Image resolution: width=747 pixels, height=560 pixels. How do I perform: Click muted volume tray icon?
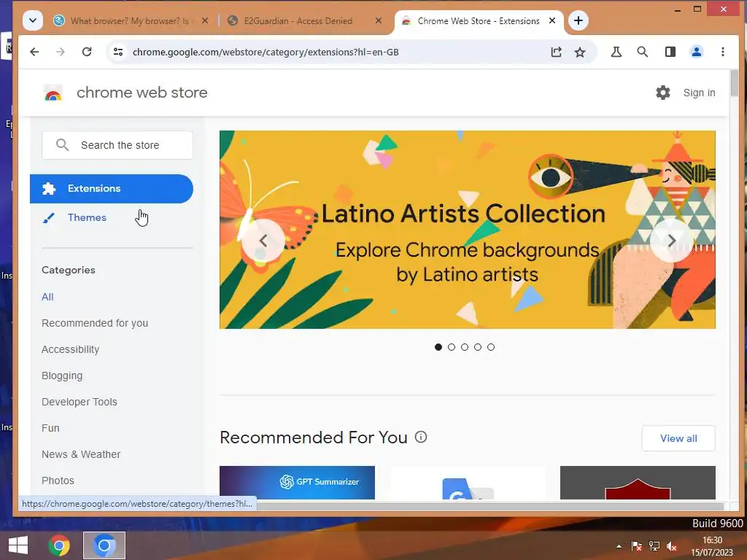click(672, 546)
